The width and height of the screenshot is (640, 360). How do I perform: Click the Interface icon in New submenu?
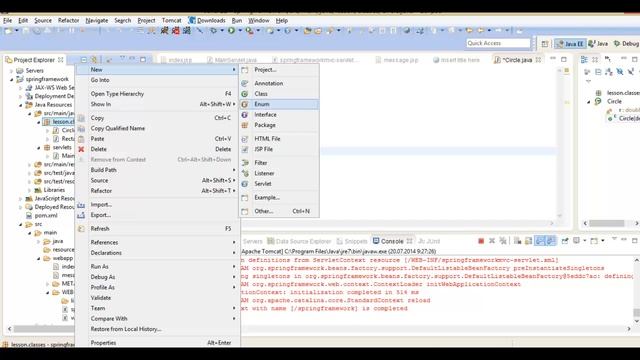point(245,115)
